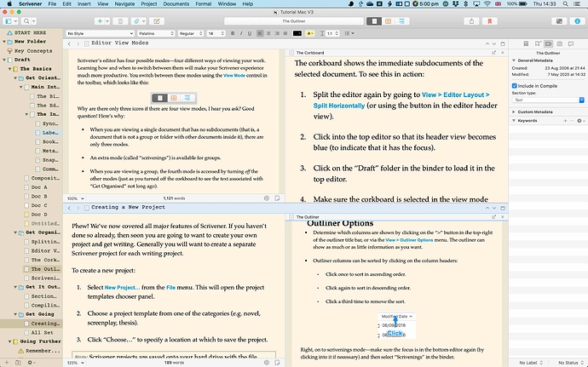Toggle Underline in the format bar
Screen dimensions: 588x367
click(x=250, y=33)
